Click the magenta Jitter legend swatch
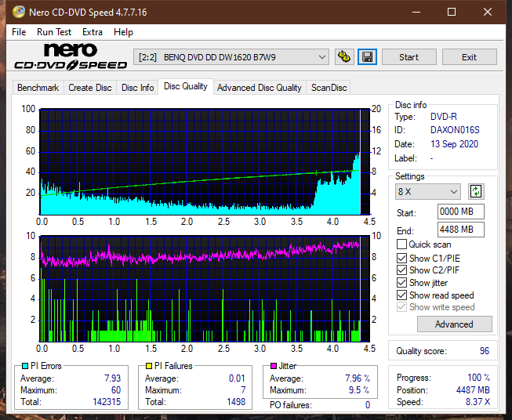The width and height of the screenshot is (512, 420). point(274,366)
